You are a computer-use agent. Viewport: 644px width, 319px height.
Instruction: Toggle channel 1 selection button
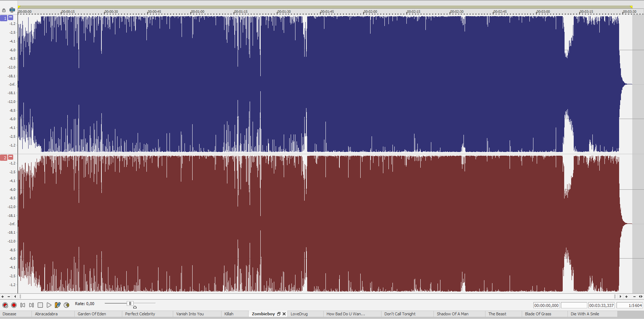tap(4, 18)
